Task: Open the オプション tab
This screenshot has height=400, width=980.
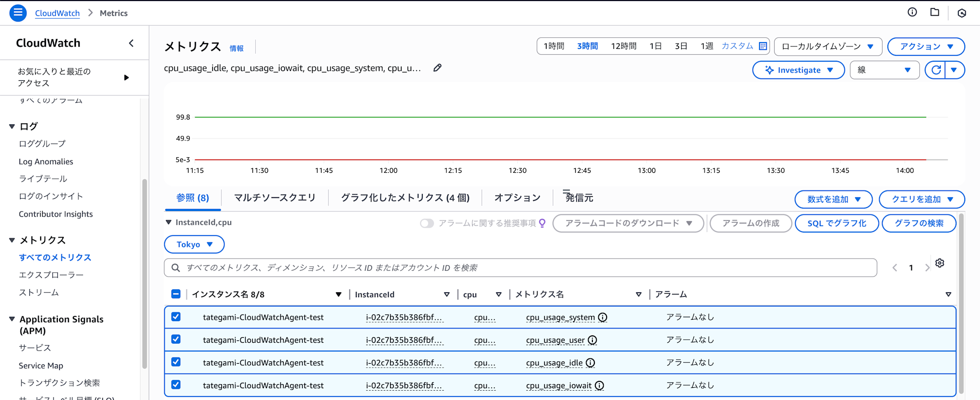Action: (517, 198)
